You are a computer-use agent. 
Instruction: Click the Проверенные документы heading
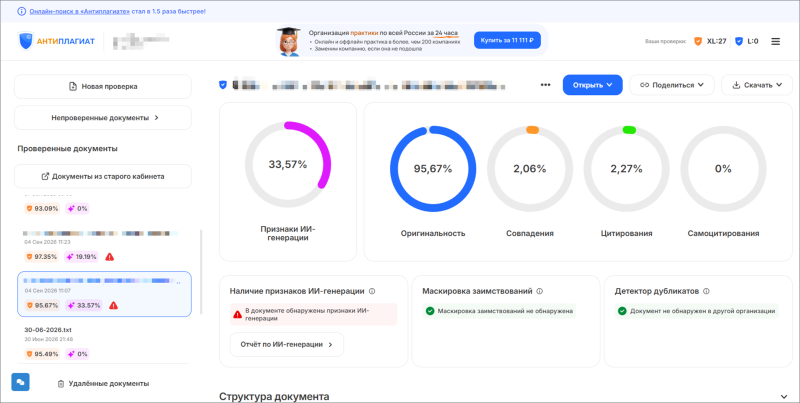[x=67, y=148]
